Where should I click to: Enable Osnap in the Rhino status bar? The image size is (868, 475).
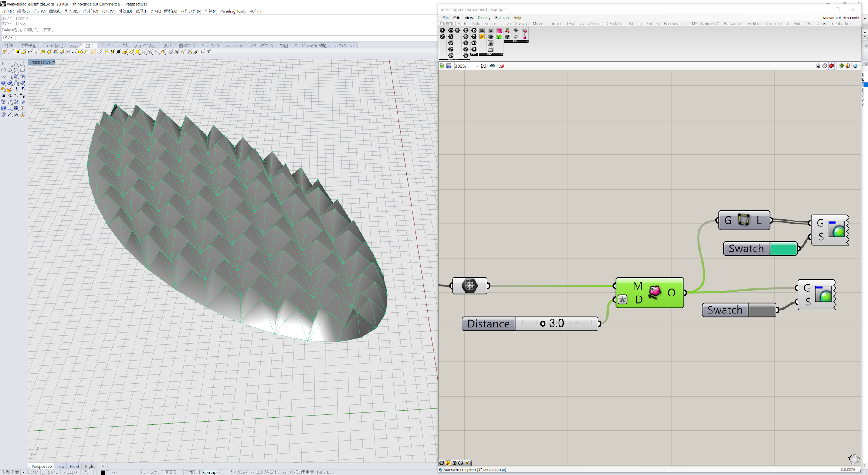tap(210, 472)
